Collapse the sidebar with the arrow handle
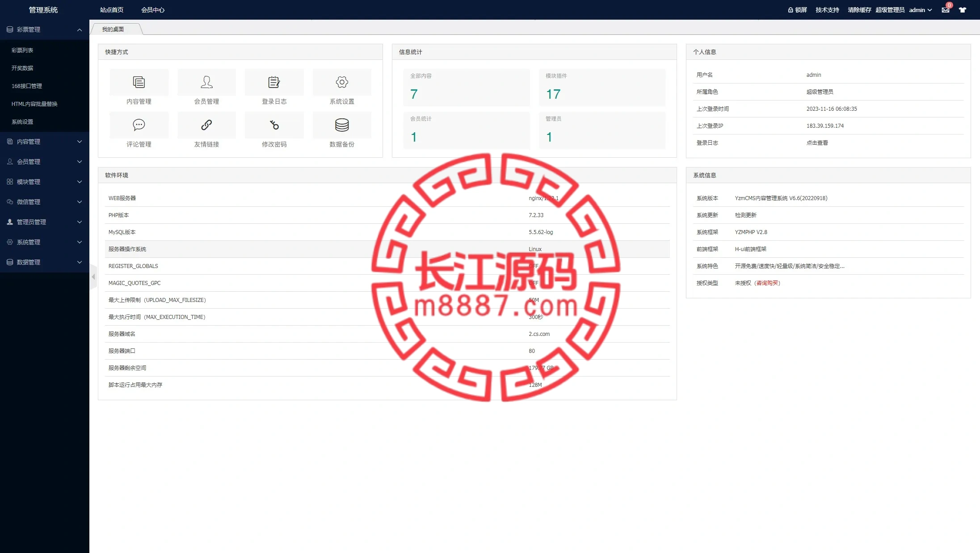Viewport: 980px width, 553px height. pyautogui.click(x=93, y=277)
